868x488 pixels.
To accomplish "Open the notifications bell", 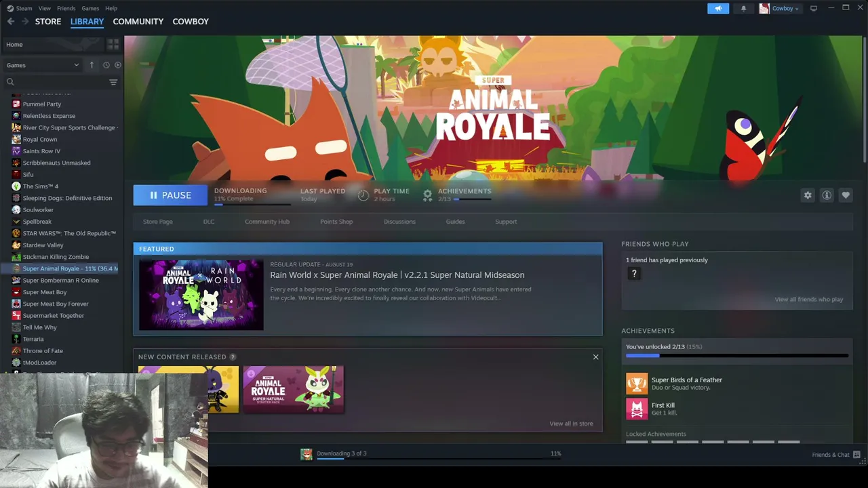I will click(x=743, y=8).
